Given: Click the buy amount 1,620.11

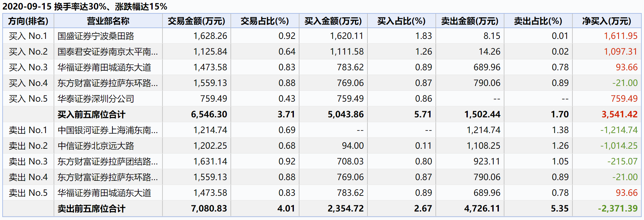Looking at the screenshot, I should 347,36.
